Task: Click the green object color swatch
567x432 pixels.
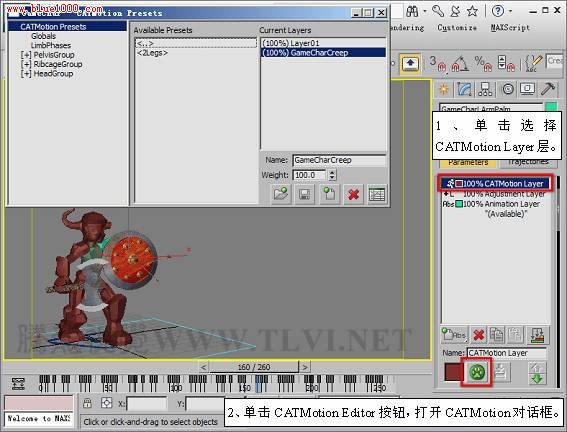Action: (551, 107)
